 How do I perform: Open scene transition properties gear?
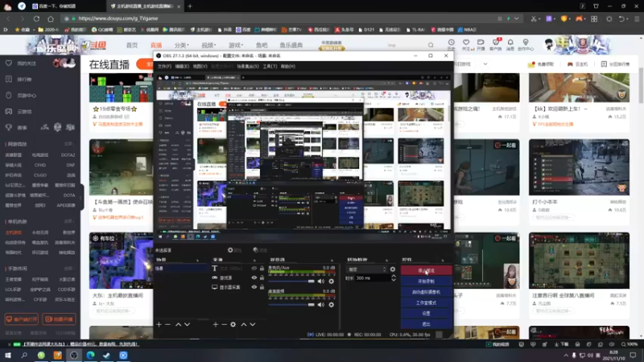coord(393,269)
